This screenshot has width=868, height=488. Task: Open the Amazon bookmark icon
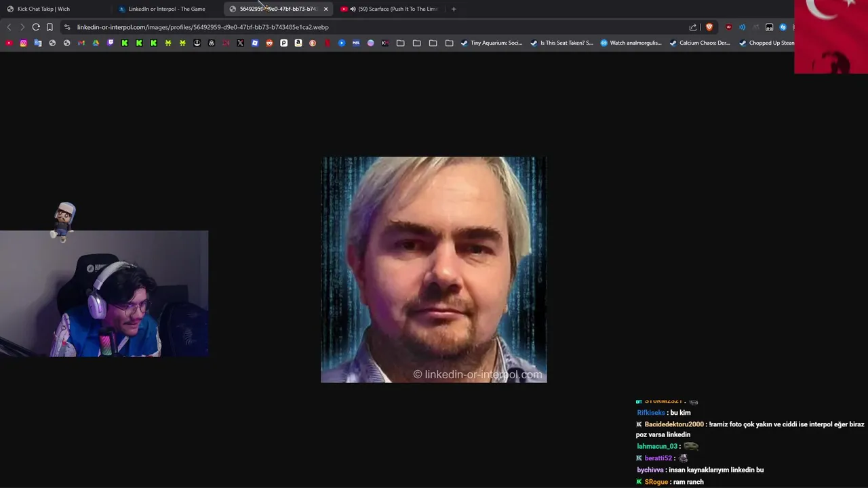[298, 43]
